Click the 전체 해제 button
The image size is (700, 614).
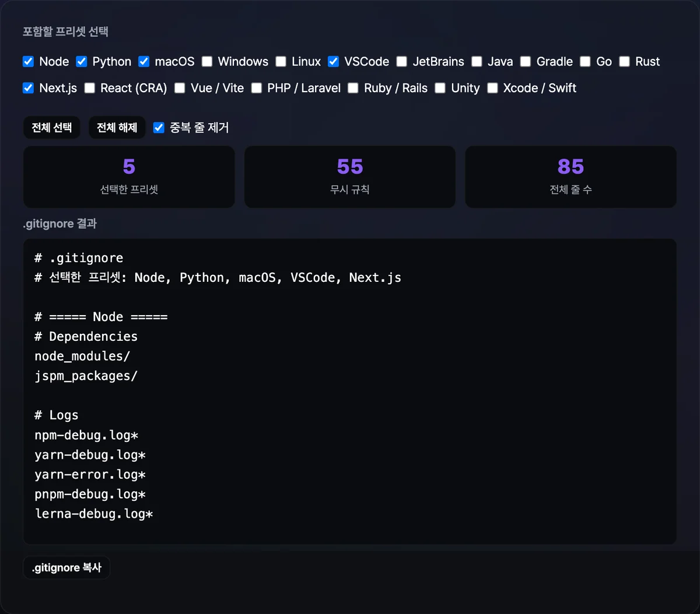click(117, 127)
